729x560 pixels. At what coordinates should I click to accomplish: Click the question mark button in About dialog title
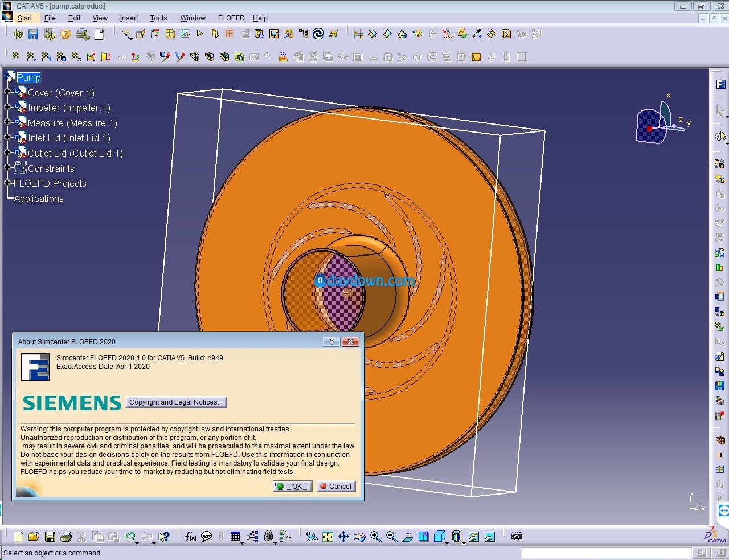click(331, 342)
